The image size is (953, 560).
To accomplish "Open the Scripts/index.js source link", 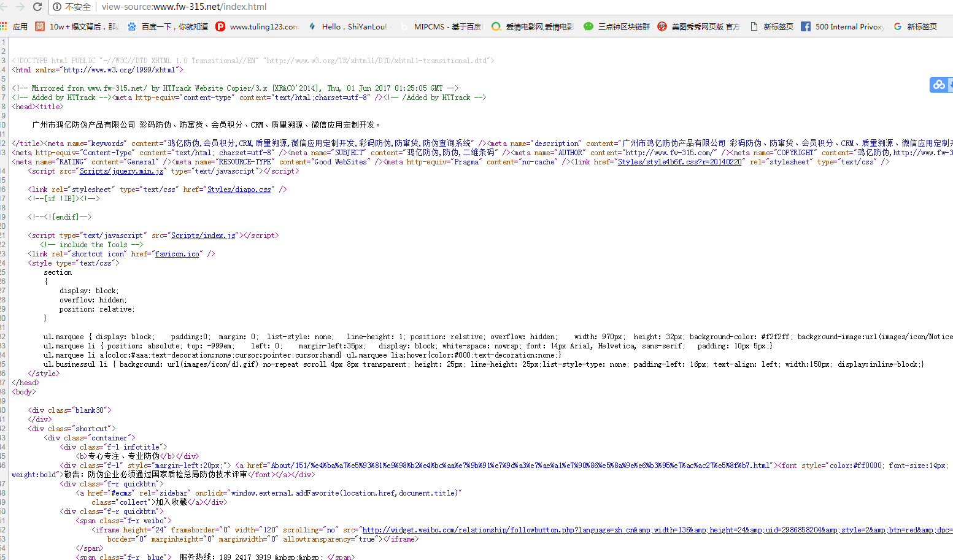I will click(203, 236).
